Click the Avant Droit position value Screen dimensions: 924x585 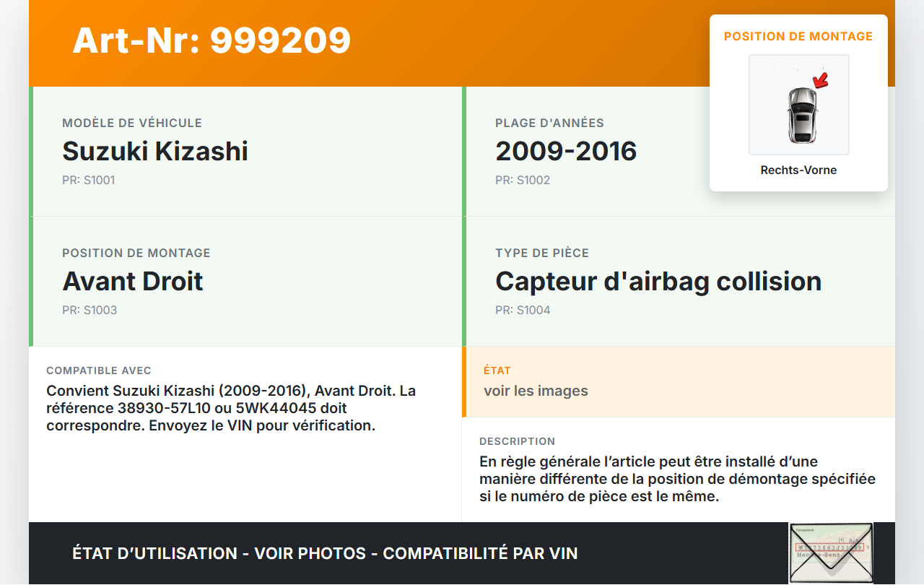click(x=133, y=281)
